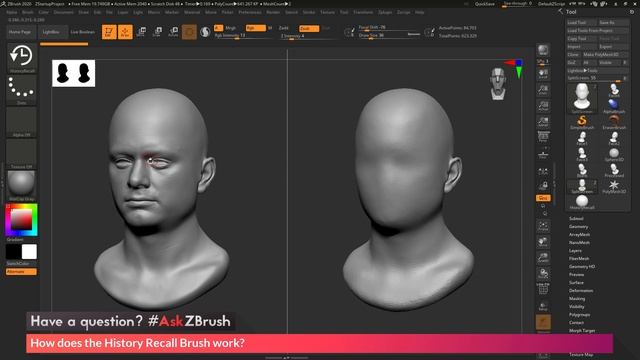Activate the Move transform button
This screenshot has height=360, width=640.
tap(141, 32)
